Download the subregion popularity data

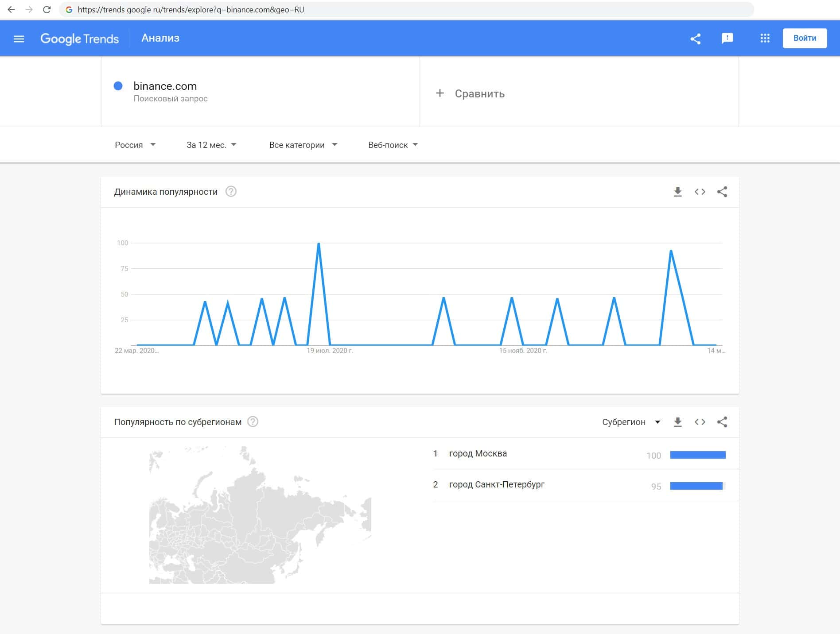pyautogui.click(x=677, y=422)
